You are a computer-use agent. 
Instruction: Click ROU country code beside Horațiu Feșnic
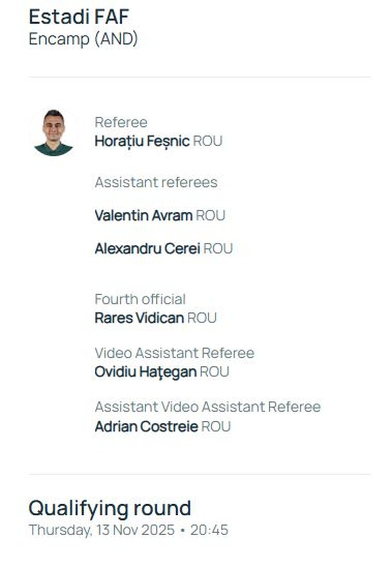pyautogui.click(x=207, y=141)
